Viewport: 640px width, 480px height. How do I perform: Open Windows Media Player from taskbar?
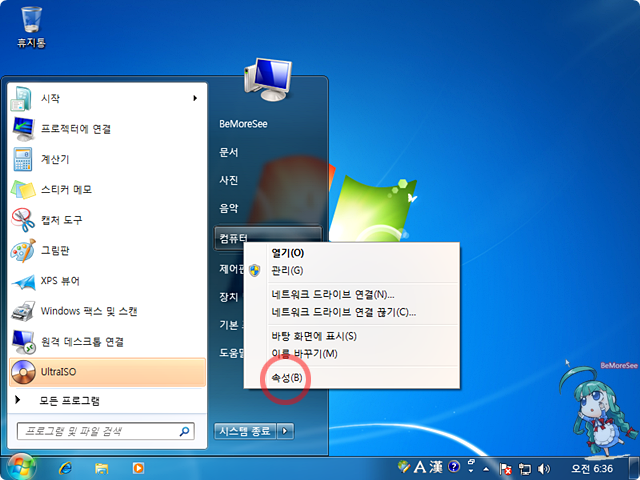click(138, 467)
